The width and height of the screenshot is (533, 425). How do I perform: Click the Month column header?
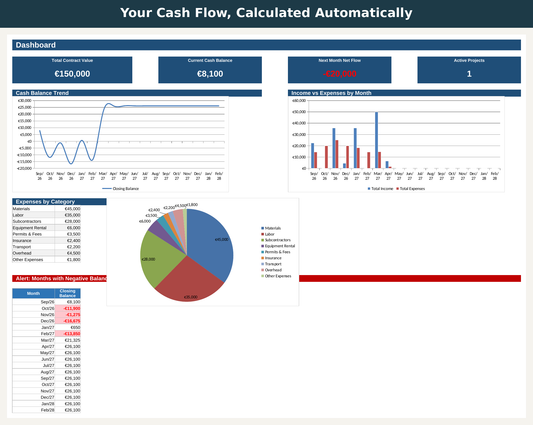tap(33, 293)
